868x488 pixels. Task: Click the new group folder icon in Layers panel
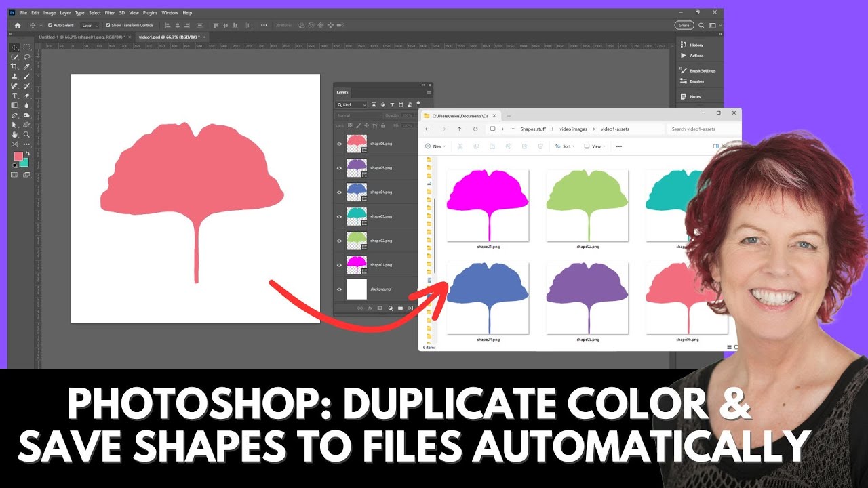400,308
